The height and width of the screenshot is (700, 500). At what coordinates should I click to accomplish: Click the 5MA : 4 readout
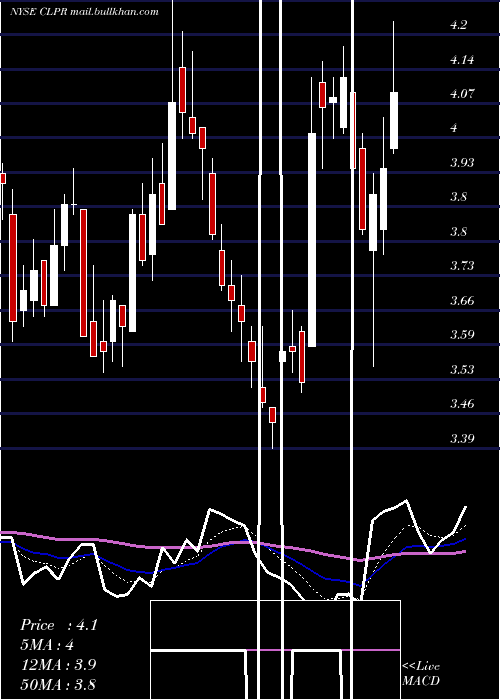click(x=47, y=645)
